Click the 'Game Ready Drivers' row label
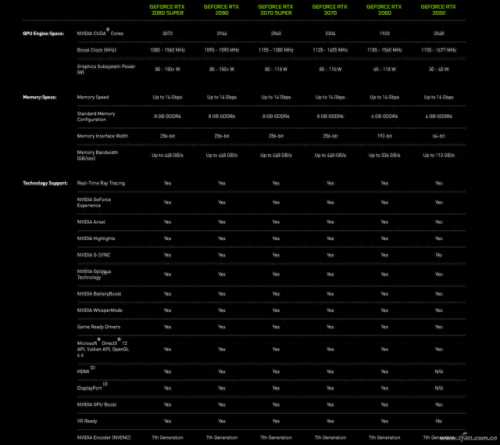This screenshot has height=445, width=500. pos(99,327)
